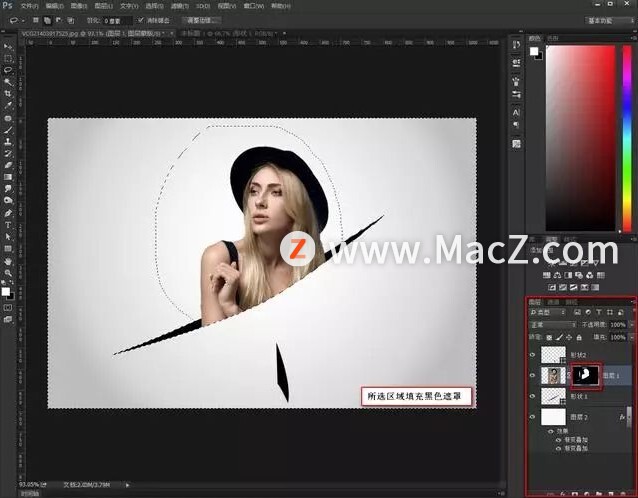Select the Dodge tool
Viewport: 638px width, 498px height.
click(8, 201)
